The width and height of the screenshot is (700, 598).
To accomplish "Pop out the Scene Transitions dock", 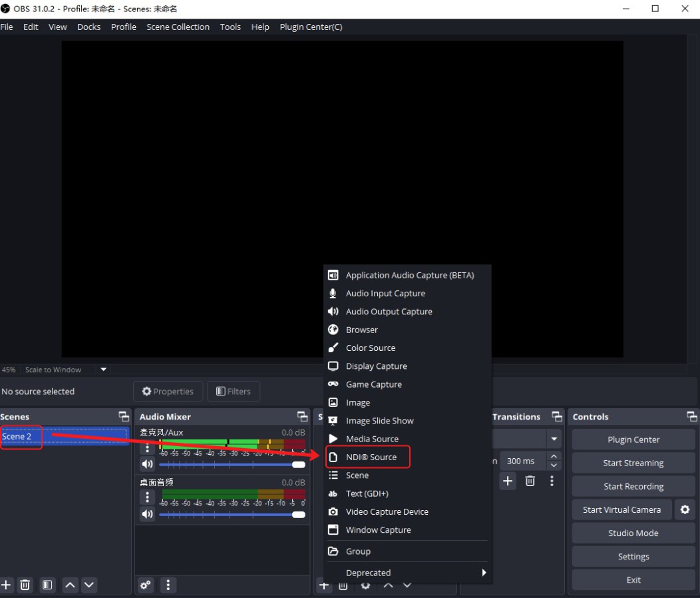I will 557,417.
